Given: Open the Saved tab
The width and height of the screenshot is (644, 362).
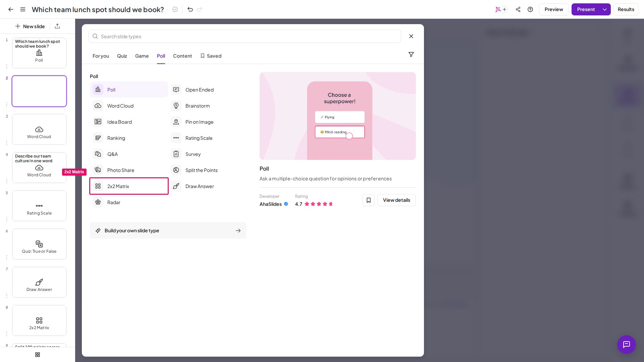Looking at the screenshot, I should [211, 56].
